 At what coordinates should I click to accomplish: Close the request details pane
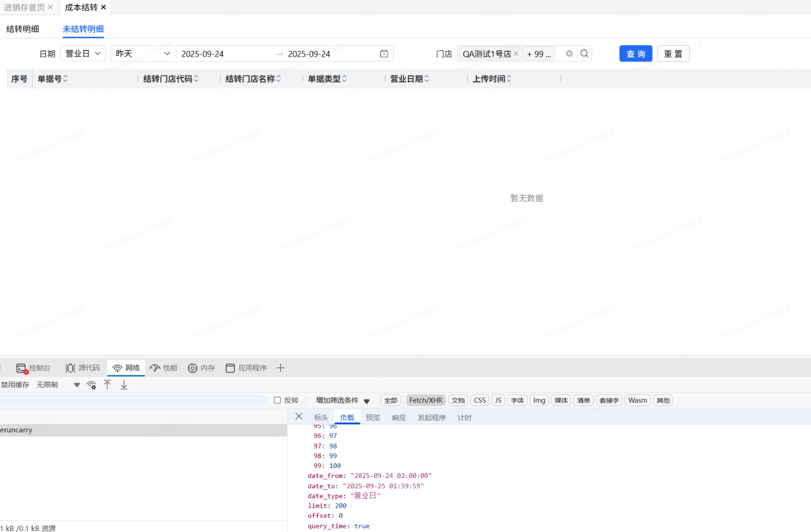pyautogui.click(x=299, y=417)
